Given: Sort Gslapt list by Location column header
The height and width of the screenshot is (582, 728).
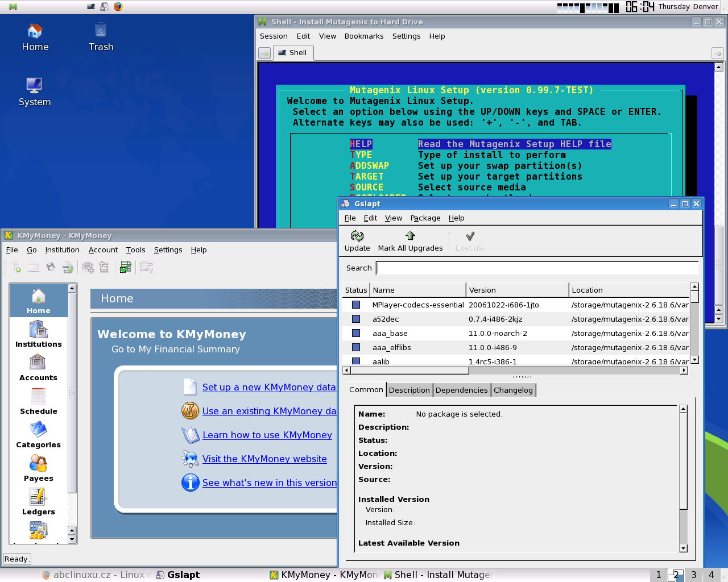Looking at the screenshot, I should (629, 290).
